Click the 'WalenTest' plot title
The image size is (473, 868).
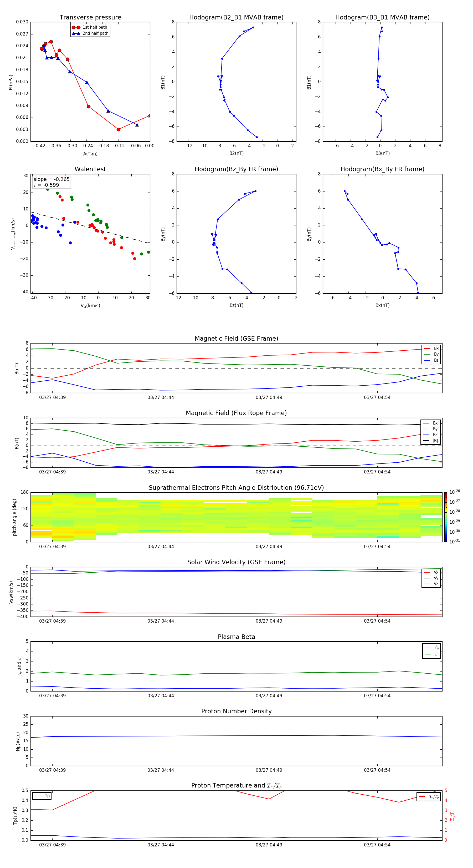[x=90, y=169]
